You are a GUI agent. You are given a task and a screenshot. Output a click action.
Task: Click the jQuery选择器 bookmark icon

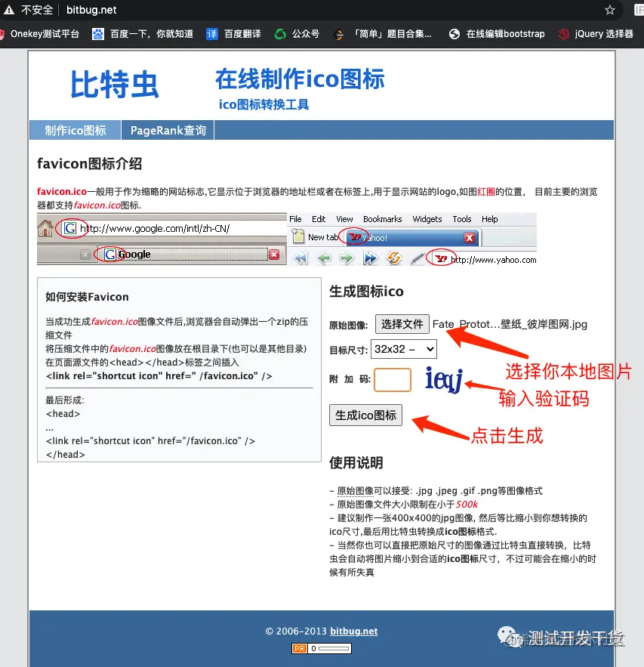(562, 34)
